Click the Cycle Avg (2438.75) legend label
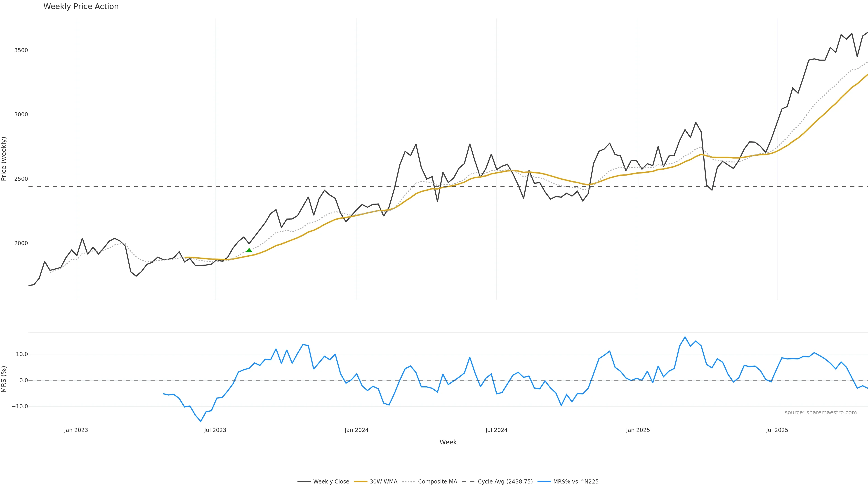868x488 pixels. 505,482
